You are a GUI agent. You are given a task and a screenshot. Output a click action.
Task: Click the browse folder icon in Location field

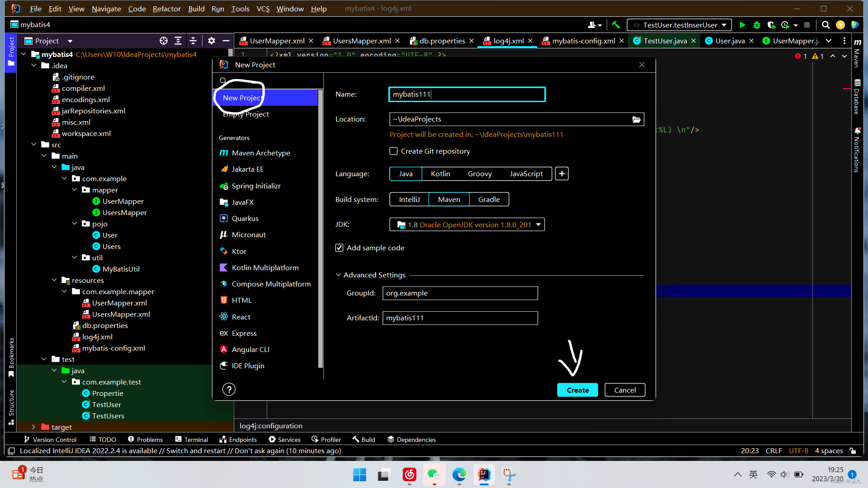pos(636,119)
